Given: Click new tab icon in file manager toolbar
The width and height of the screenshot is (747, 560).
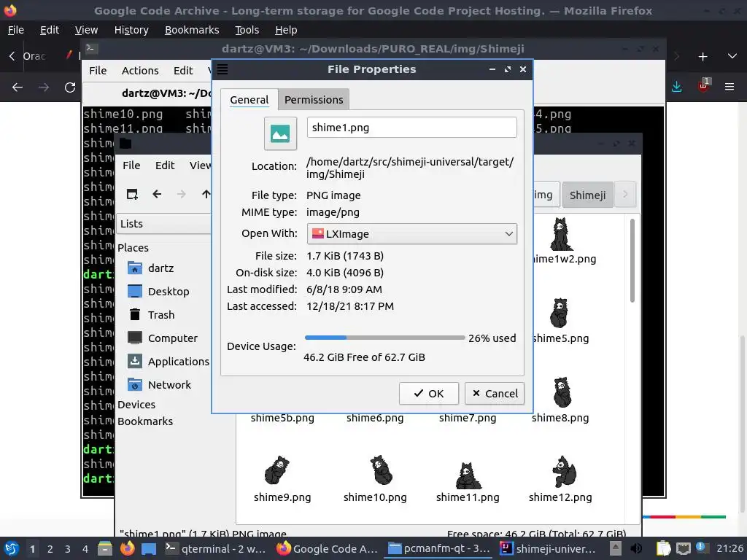Looking at the screenshot, I should point(132,194).
